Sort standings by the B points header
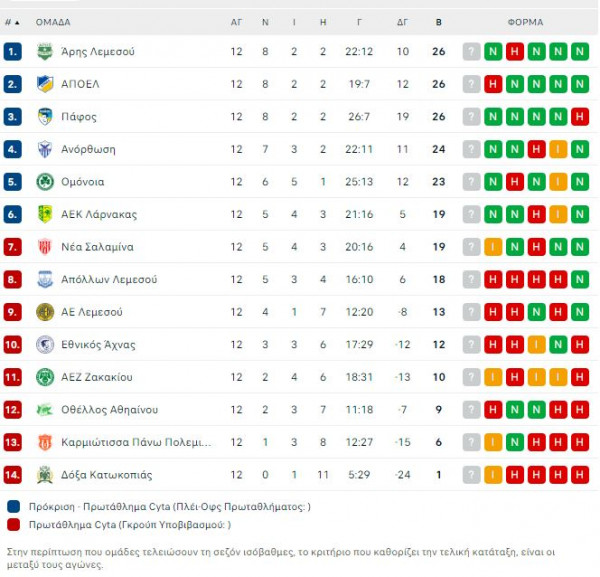This screenshot has height=577, width=600. coord(439,22)
